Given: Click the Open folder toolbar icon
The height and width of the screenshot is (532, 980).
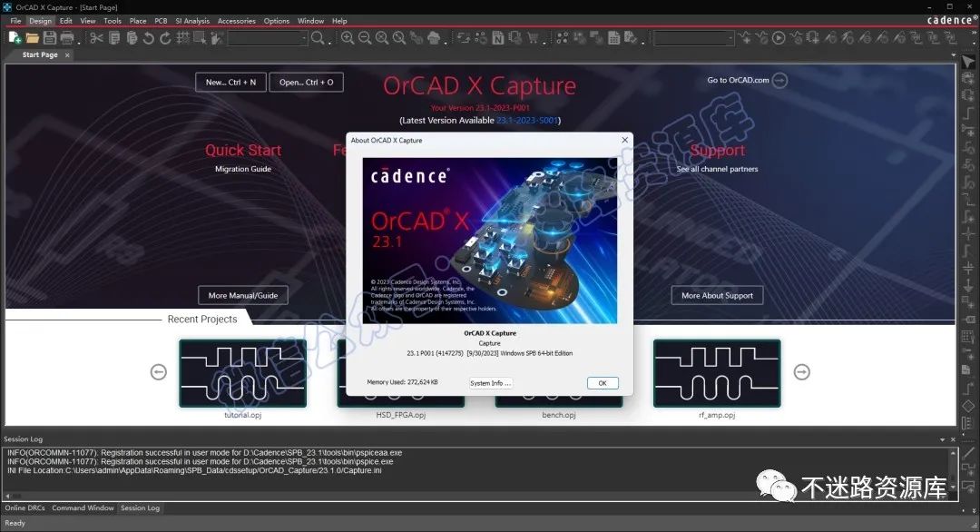Looking at the screenshot, I should point(33,38).
